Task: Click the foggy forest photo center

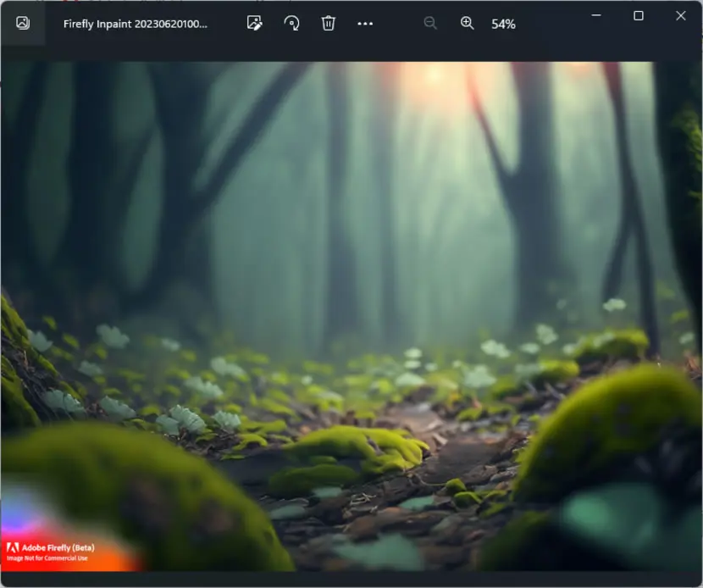Action: tap(351, 316)
